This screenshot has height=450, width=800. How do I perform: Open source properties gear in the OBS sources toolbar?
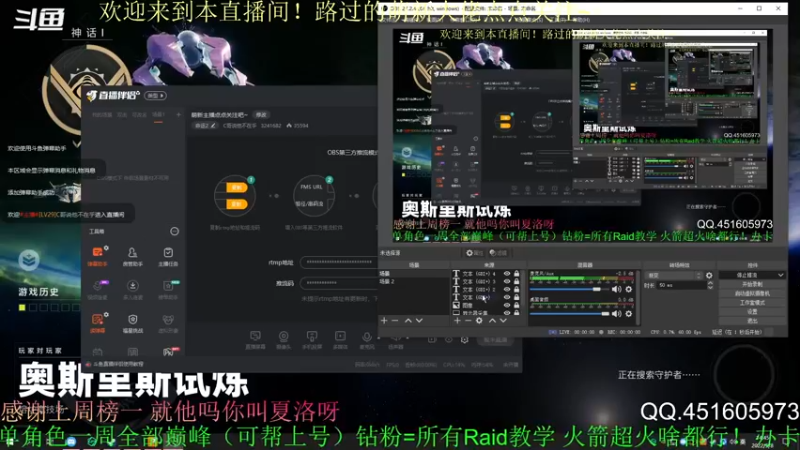tap(479, 320)
